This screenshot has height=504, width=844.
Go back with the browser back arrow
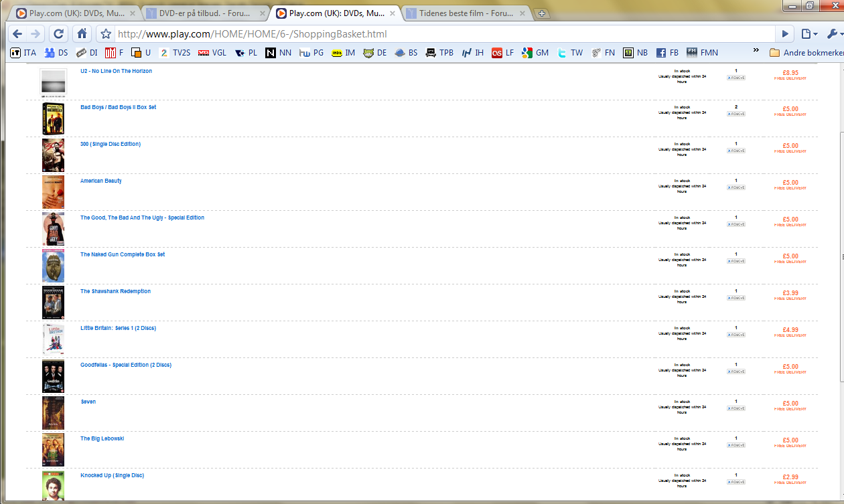(x=17, y=33)
